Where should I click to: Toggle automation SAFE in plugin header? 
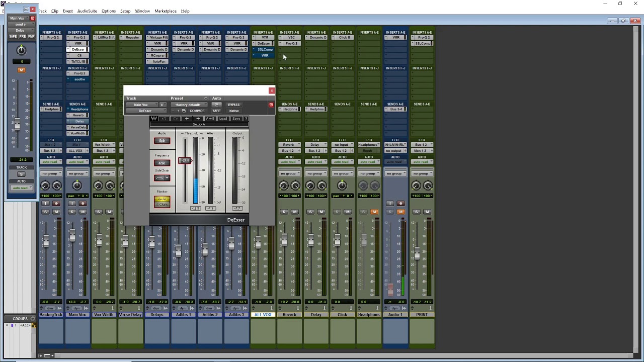[x=216, y=111]
